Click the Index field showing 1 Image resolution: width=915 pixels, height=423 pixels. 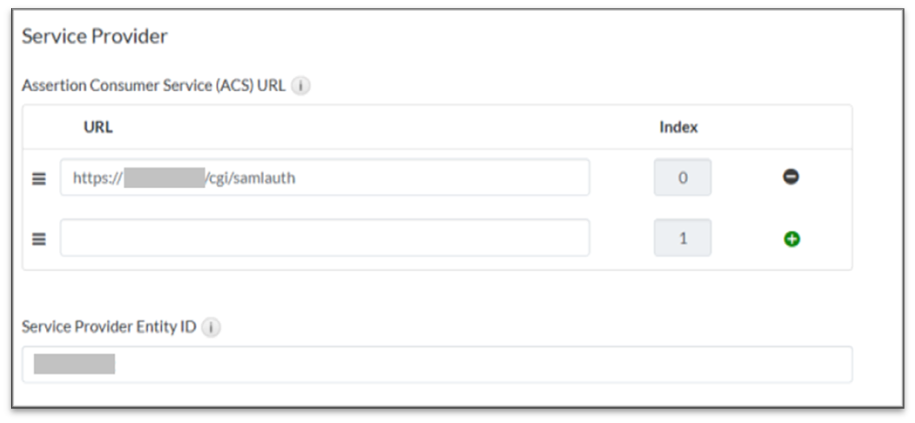[682, 238]
